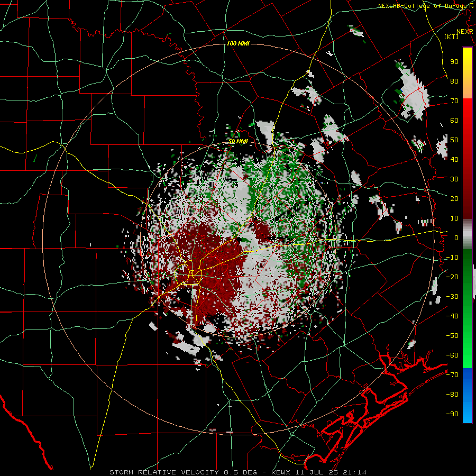Select the -10 scale label
This screenshot has height=476, width=476.
click(452, 257)
